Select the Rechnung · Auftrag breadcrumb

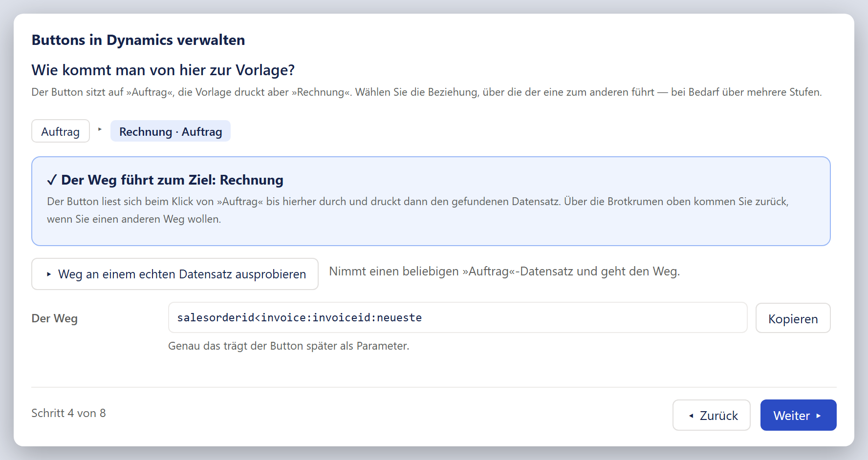pos(171,131)
